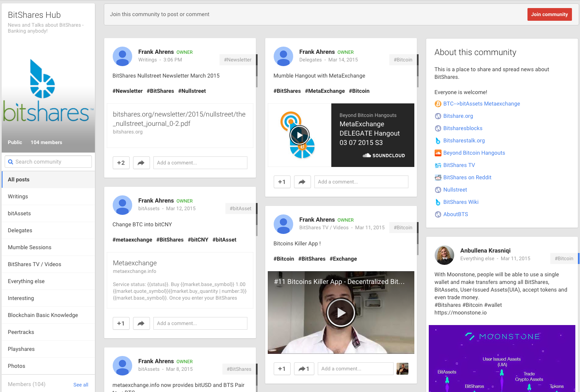Open BTC-->bitAssets Metaexchange link
The image size is (580, 392).
point(482,104)
